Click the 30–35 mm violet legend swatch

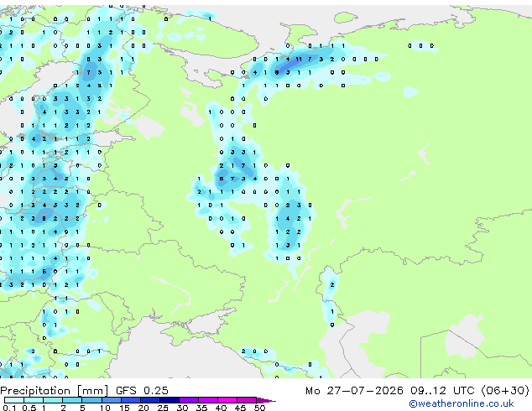pos(189,400)
